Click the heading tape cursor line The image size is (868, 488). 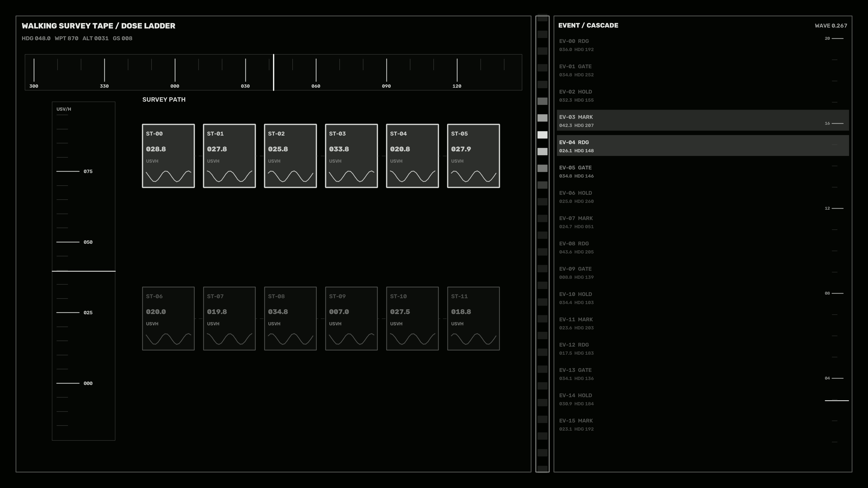273,72
